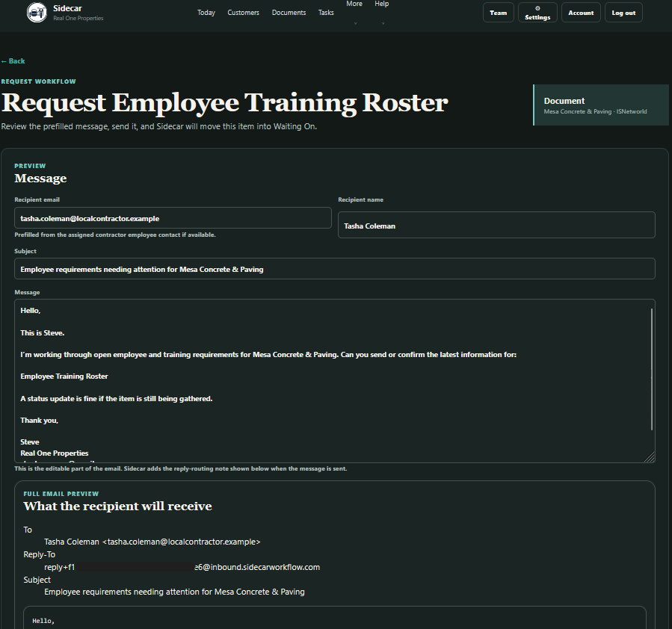The width and height of the screenshot is (672, 629).
Task: Click the Sidecar Real One Properties brand name
Action: [x=78, y=13]
